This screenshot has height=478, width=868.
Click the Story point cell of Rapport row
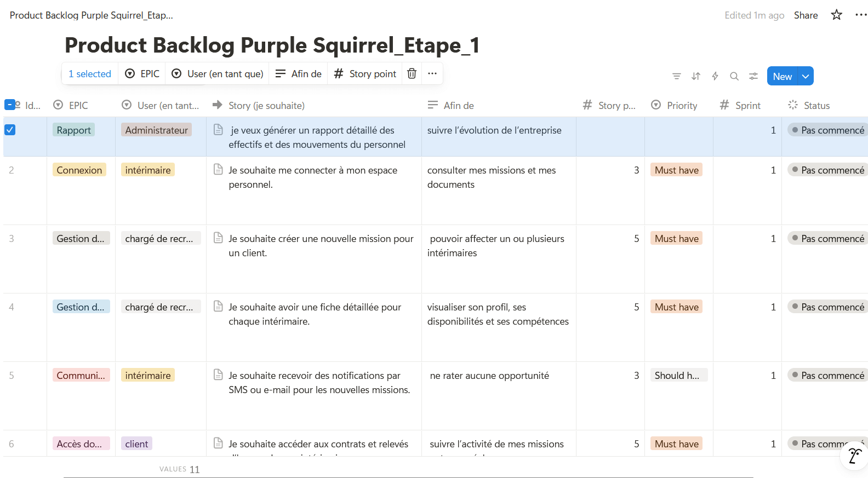610,136
